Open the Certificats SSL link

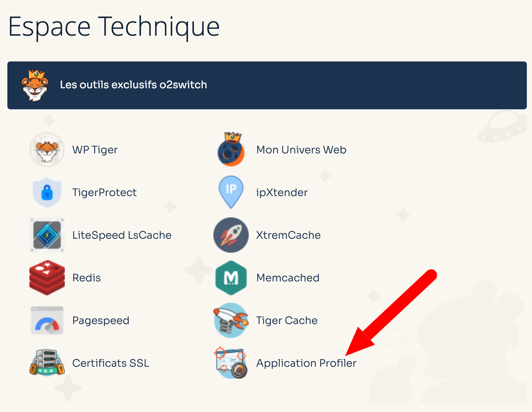pos(111,363)
